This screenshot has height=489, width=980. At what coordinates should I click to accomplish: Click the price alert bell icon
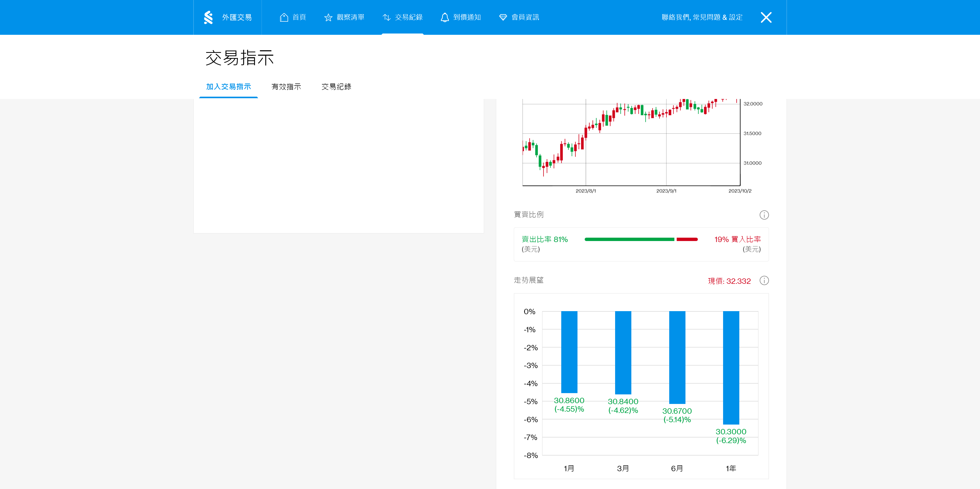(444, 18)
